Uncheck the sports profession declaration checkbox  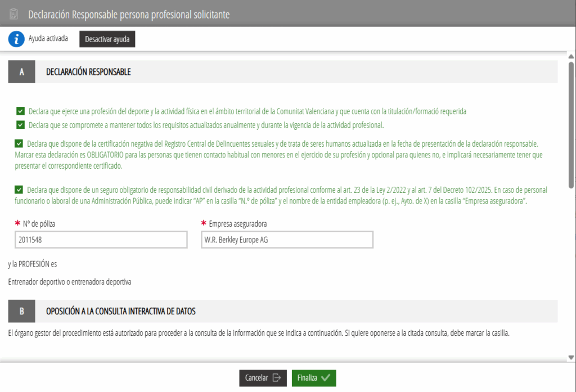tap(21, 111)
